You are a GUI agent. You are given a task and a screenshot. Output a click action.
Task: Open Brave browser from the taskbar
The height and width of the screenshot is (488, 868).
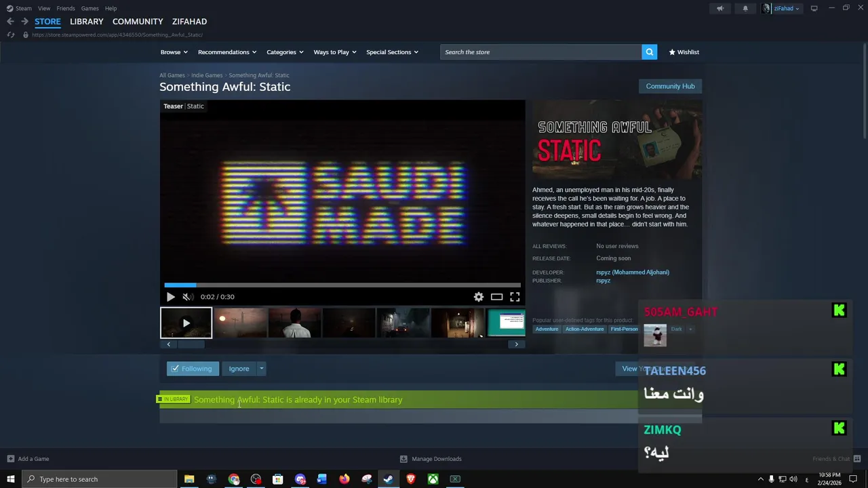[x=410, y=479]
